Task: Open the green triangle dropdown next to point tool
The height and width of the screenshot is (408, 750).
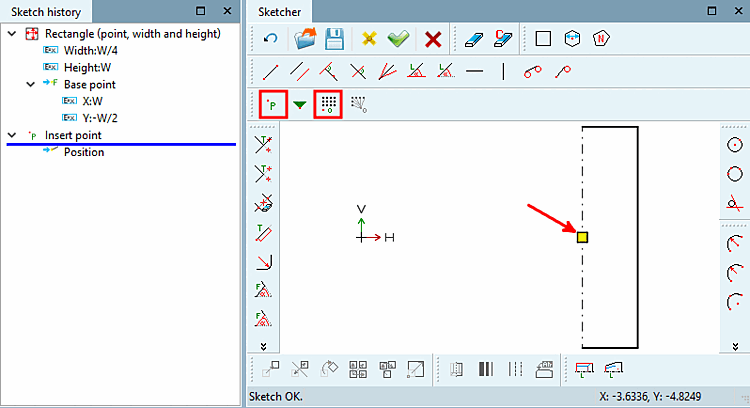Action: pyautogui.click(x=300, y=105)
